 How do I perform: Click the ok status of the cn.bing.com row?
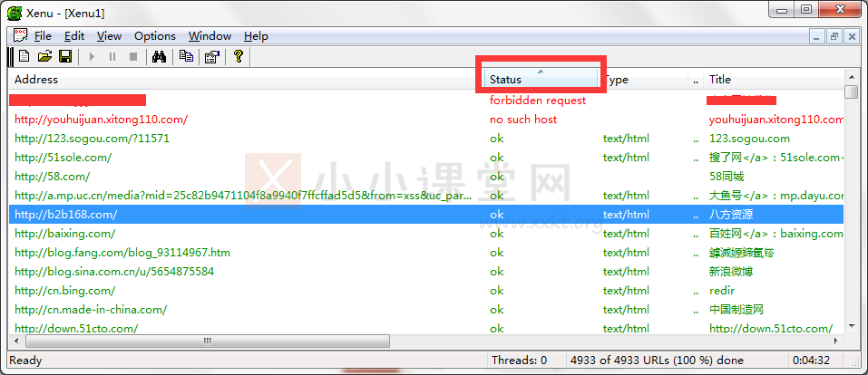(496, 291)
